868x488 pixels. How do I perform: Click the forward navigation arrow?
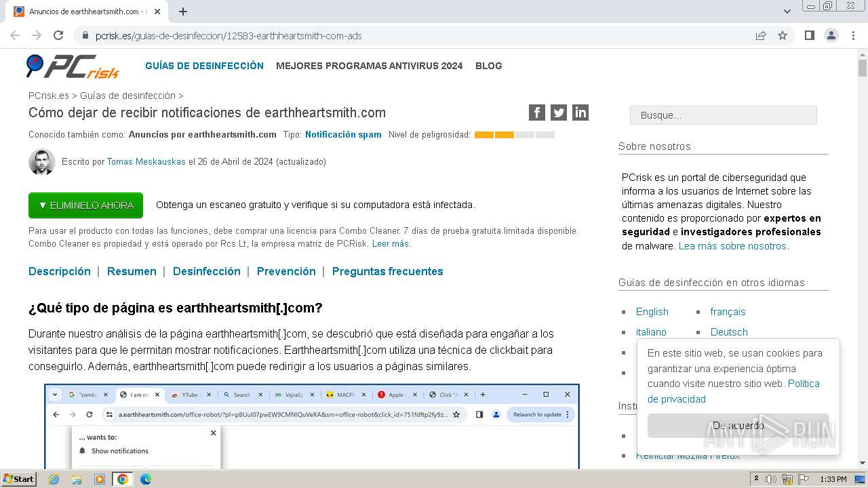click(37, 36)
